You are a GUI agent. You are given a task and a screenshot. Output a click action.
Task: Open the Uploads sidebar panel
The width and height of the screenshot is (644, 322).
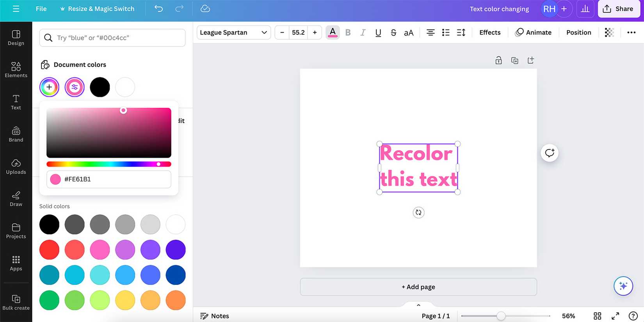pos(16,167)
